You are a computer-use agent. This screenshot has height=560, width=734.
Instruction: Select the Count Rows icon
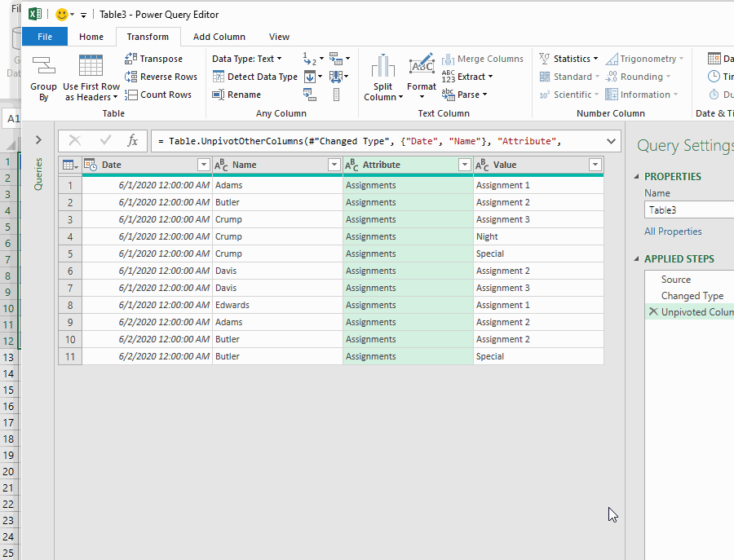[x=130, y=94]
